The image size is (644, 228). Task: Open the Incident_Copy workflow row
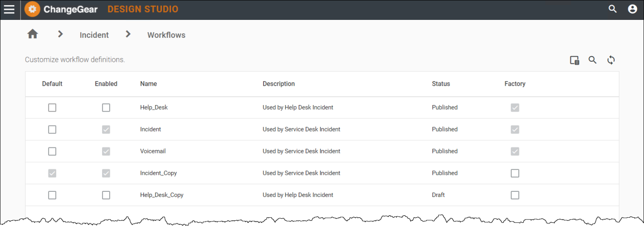158,173
